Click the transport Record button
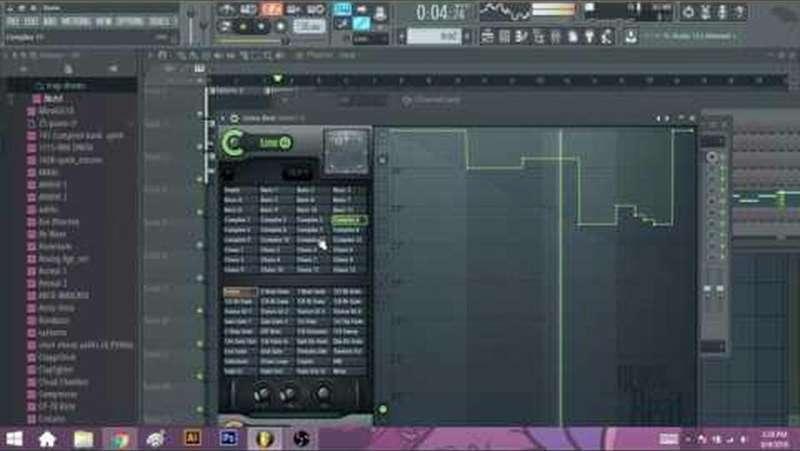This screenshot has height=451, width=800. 280,27
